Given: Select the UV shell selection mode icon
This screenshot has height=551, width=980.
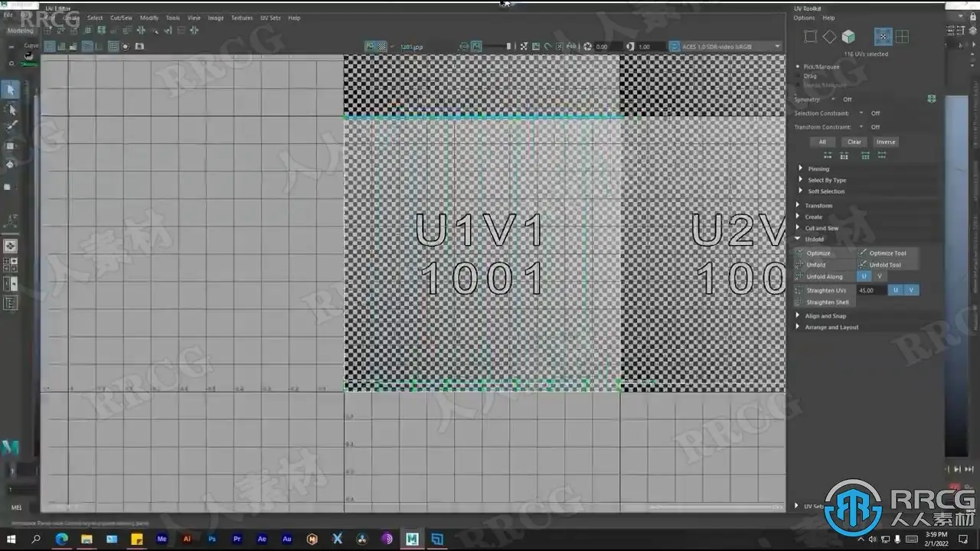Looking at the screenshot, I should [902, 37].
